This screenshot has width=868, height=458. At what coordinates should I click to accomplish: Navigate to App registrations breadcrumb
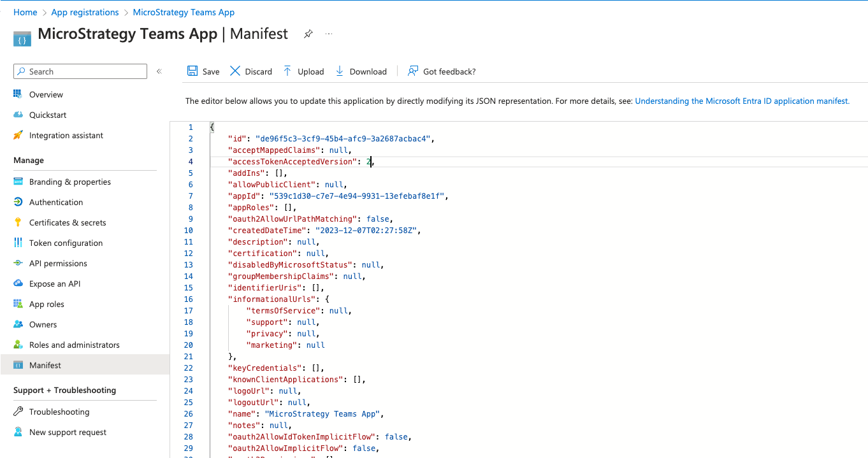point(85,12)
